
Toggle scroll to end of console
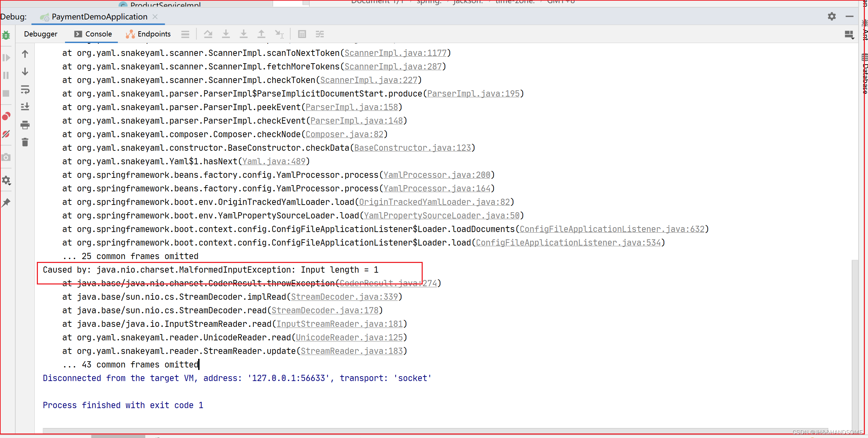25,107
